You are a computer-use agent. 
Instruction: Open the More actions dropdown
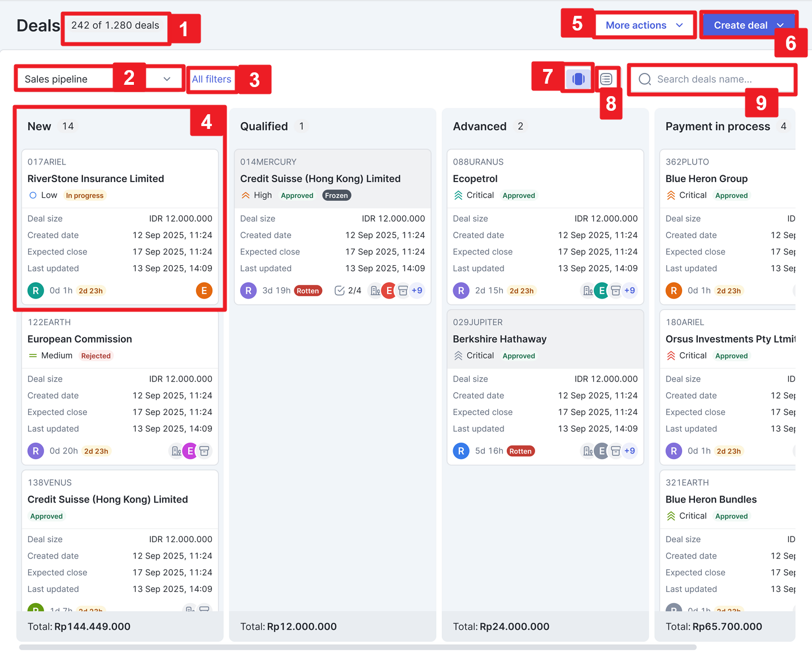[645, 25]
